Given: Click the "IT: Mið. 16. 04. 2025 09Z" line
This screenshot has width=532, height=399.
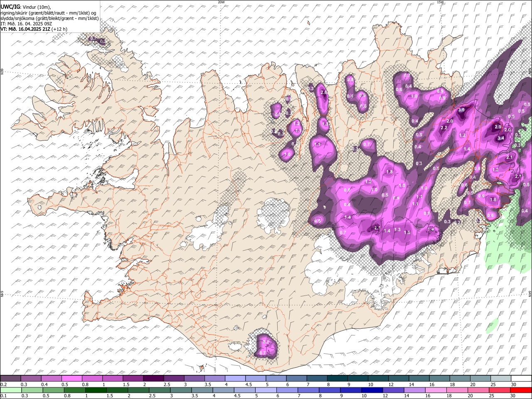Looking at the screenshot, I should (26, 24).
